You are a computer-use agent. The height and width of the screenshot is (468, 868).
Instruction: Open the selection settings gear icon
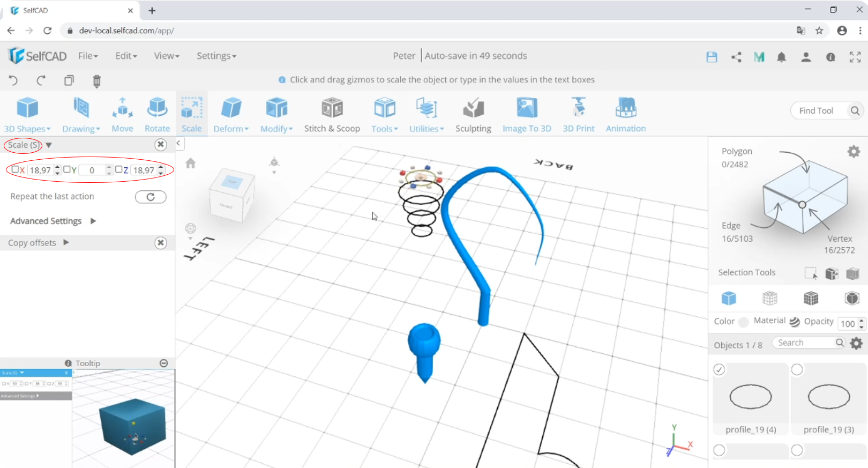coord(854,152)
